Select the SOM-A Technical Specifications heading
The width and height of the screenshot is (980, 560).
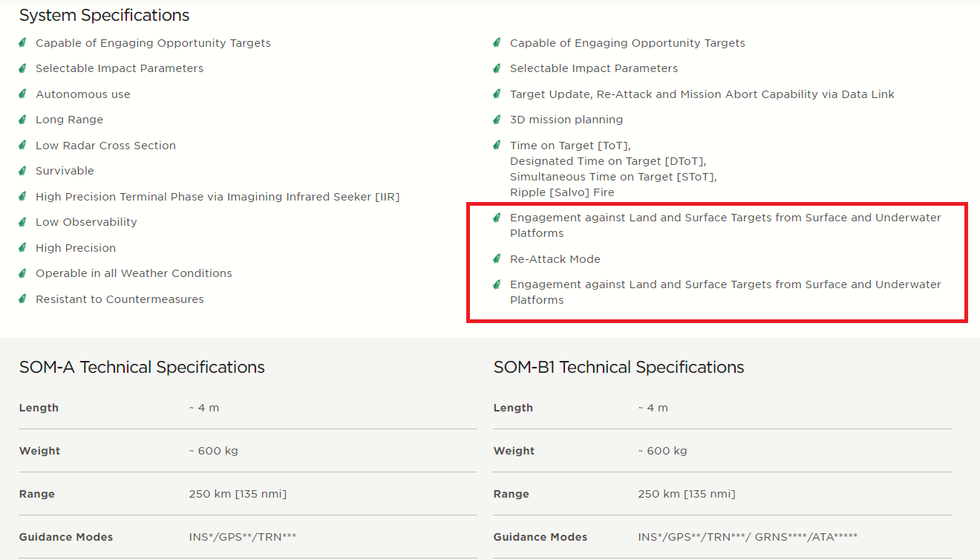tap(142, 367)
